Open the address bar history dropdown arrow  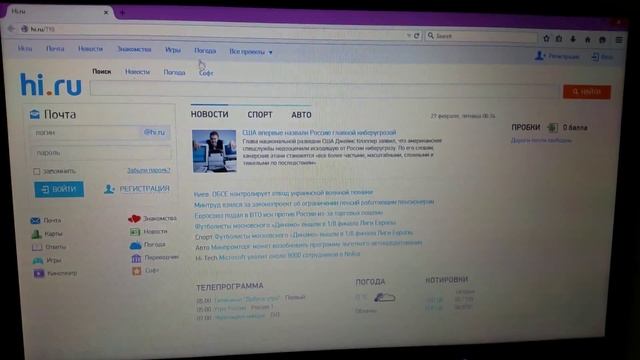click(x=409, y=36)
